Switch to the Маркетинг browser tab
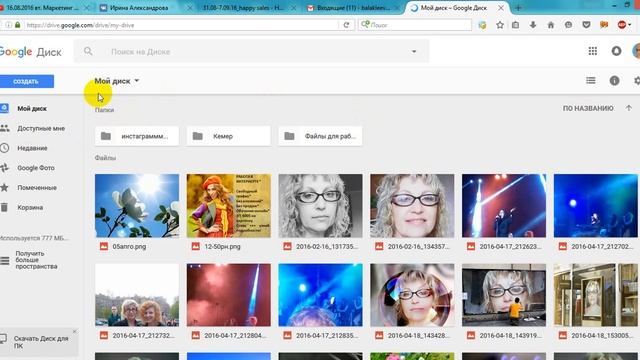 pos(43,8)
